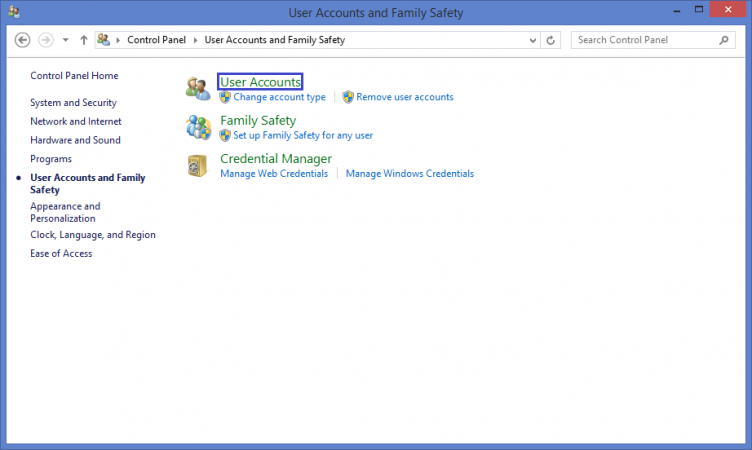Open the User Accounts heading link
Screen dimensions: 752x450
(x=260, y=82)
